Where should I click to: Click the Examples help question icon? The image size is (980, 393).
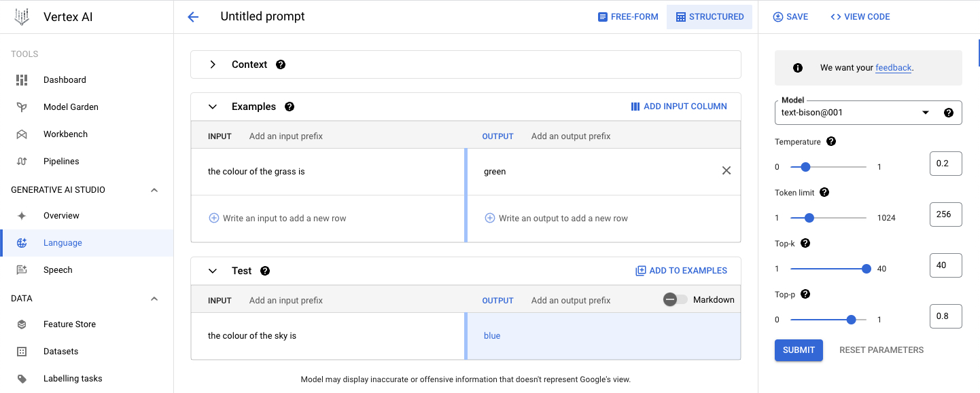coord(290,107)
